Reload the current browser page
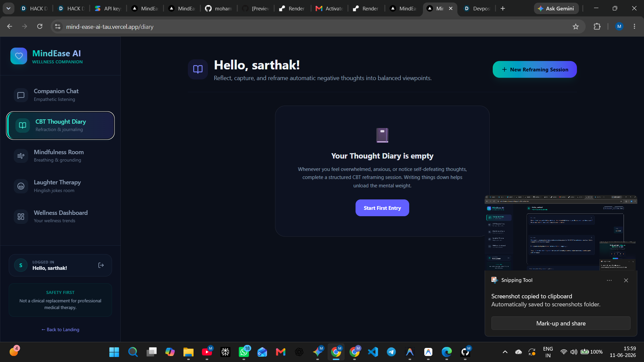The height and width of the screenshot is (362, 644). point(40,26)
